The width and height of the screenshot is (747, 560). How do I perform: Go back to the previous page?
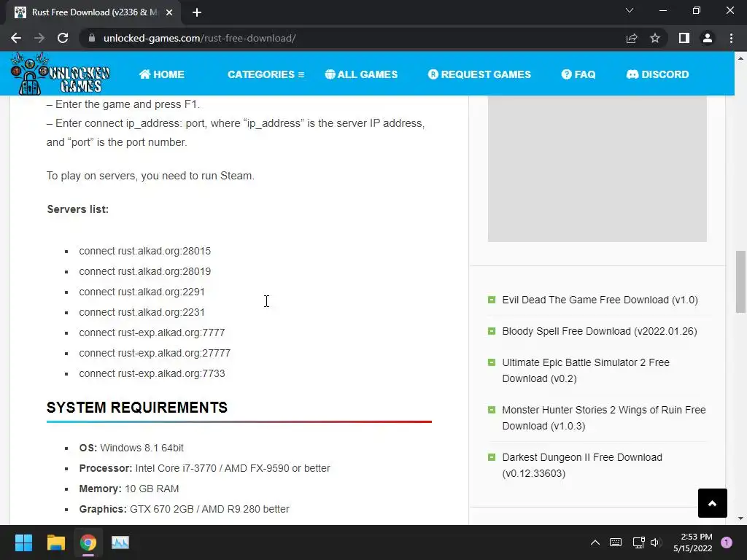click(x=16, y=38)
